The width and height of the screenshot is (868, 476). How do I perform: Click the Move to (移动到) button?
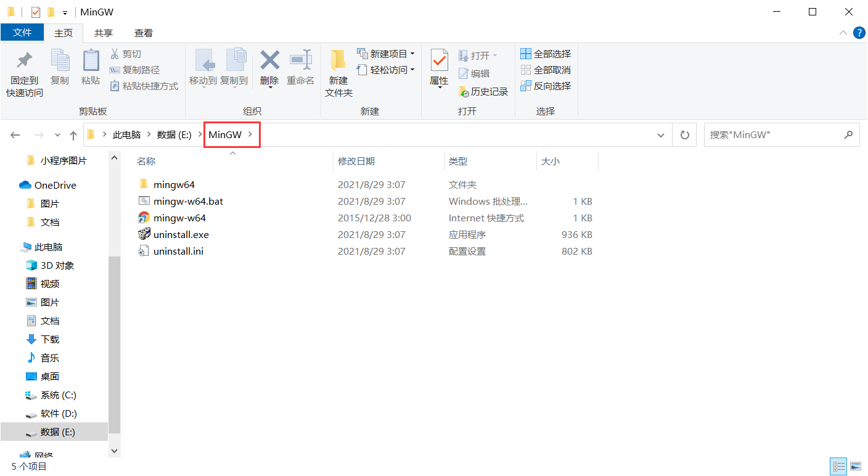coord(203,69)
